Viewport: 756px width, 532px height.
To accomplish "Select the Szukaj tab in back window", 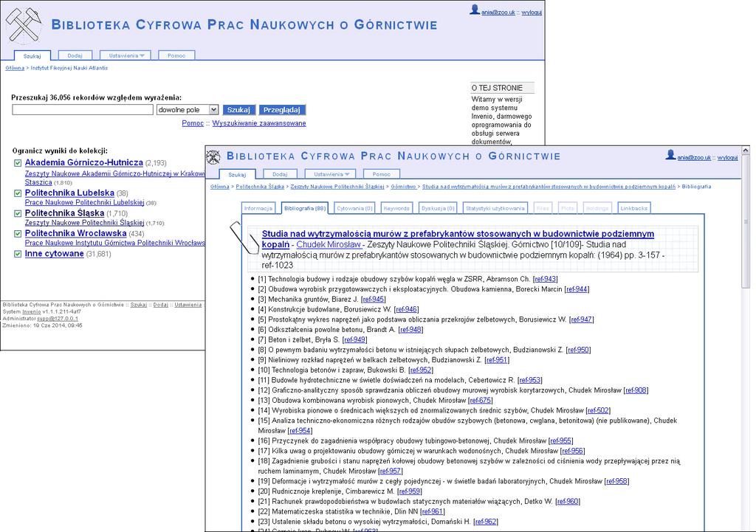I will point(32,56).
